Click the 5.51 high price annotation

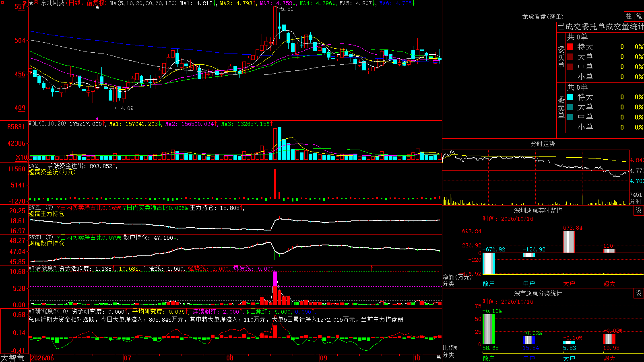287,9
